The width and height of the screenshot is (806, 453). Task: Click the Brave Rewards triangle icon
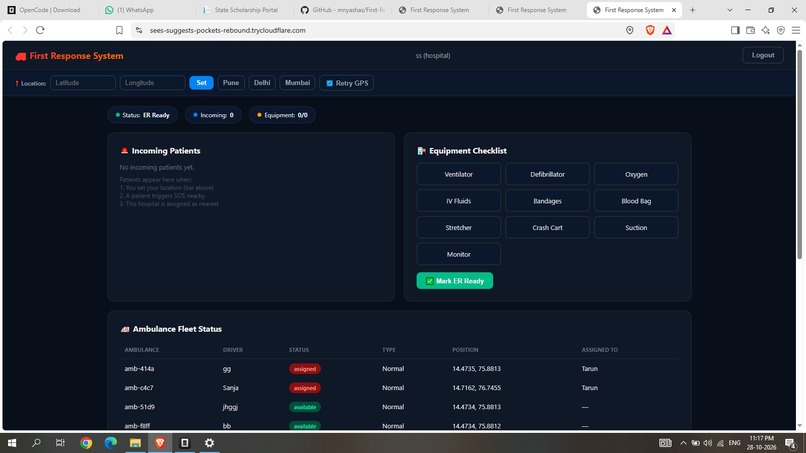click(667, 30)
